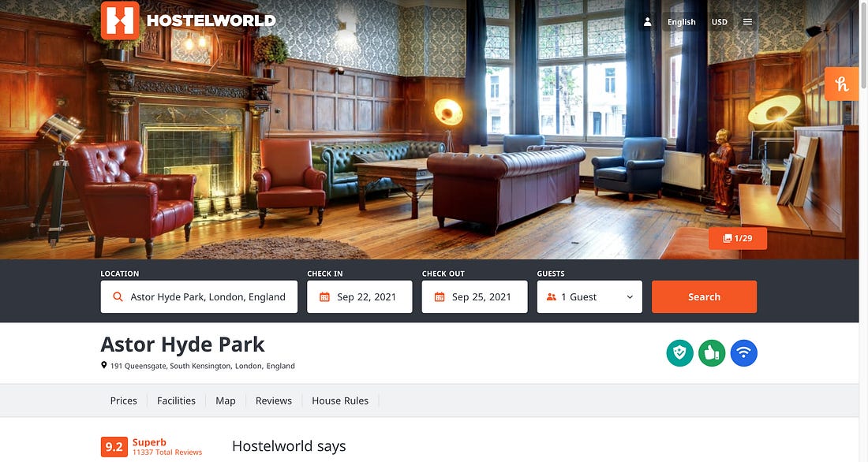Switch to the Facilities tab
The image size is (868, 462).
click(176, 401)
